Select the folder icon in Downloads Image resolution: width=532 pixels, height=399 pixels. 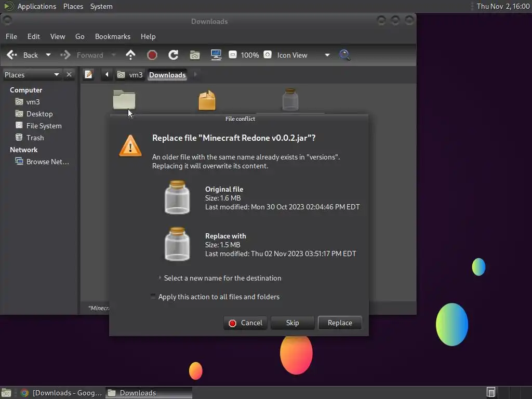click(124, 100)
